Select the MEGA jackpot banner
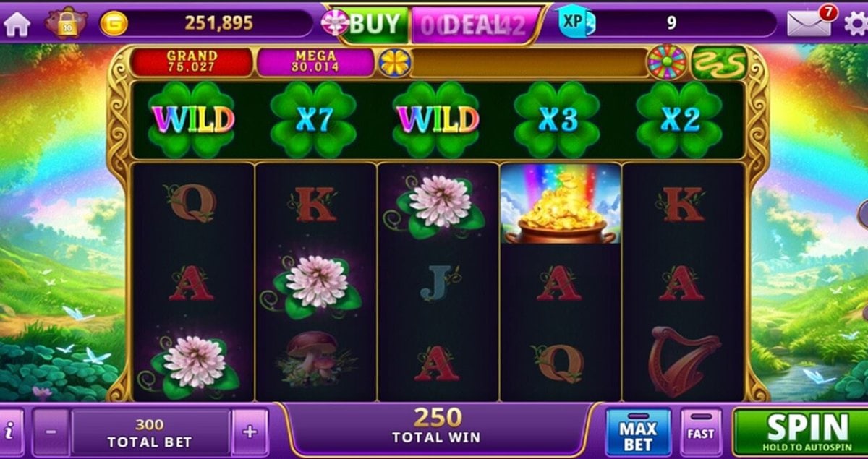The width and height of the screenshot is (868, 459). pos(315,62)
